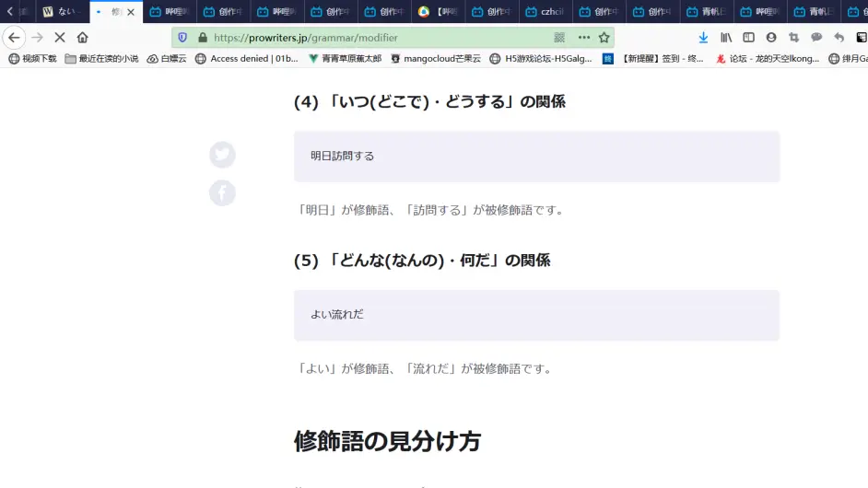The height and width of the screenshot is (488, 868).
Task: Click sentence explaining よい is the modifier
Action: (425, 369)
